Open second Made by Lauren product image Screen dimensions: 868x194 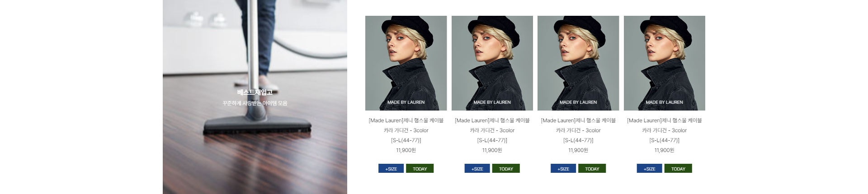492,63
